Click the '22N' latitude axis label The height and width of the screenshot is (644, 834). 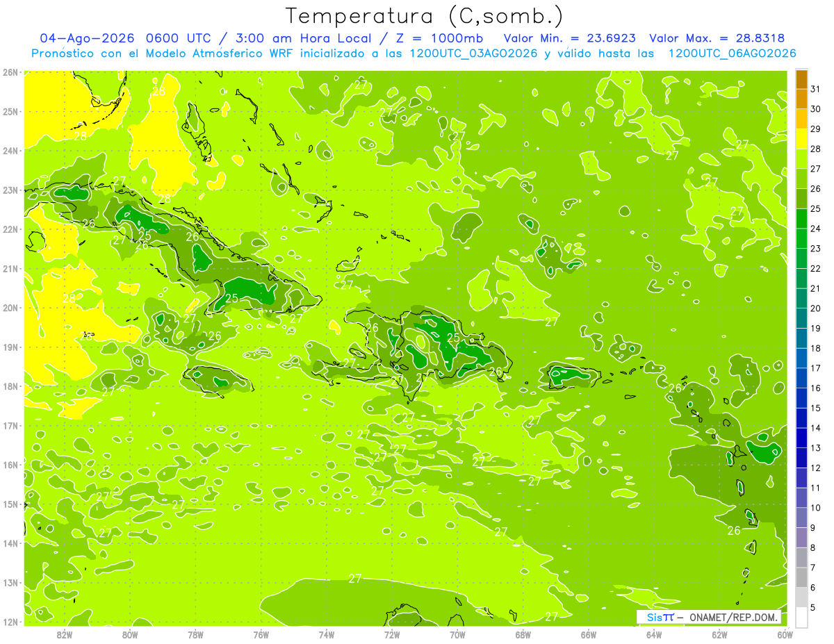pos(10,229)
